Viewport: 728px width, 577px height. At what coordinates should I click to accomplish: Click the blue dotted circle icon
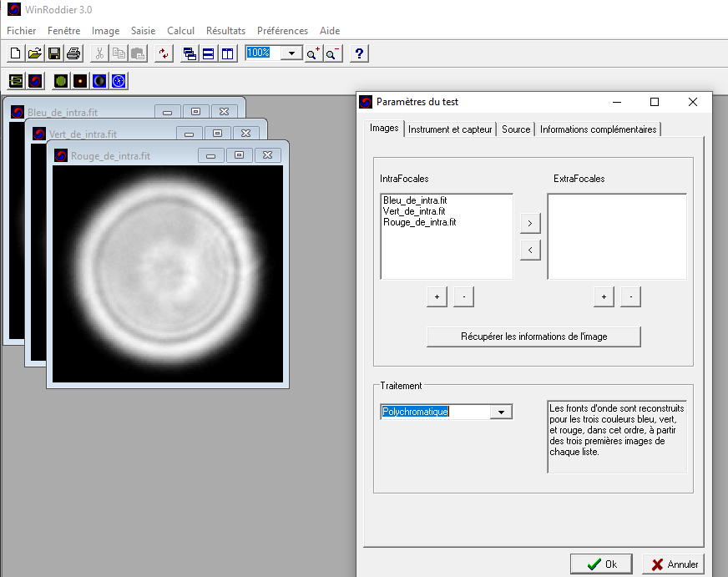tap(119, 81)
